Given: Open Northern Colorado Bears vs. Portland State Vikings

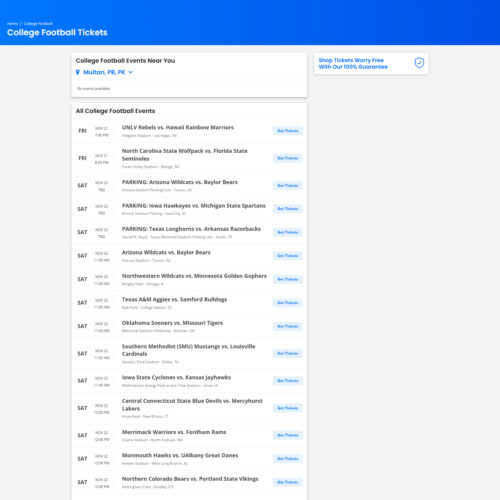Looking at the screenshot, I should tap(190, 479).
